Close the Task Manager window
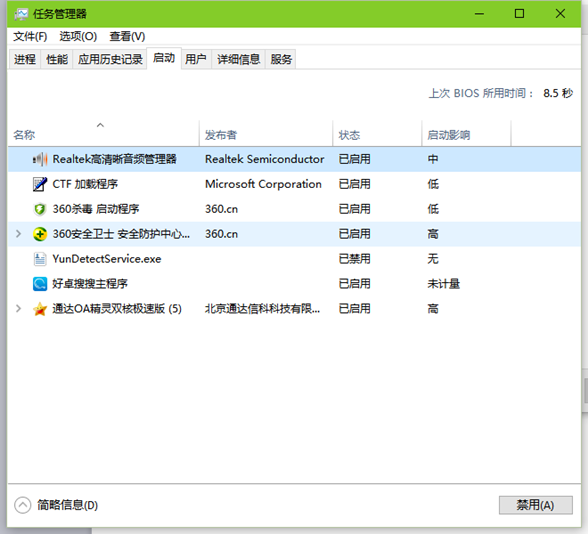Image resolution: width=588 pixels, height=534 pixels. (560, 14)
